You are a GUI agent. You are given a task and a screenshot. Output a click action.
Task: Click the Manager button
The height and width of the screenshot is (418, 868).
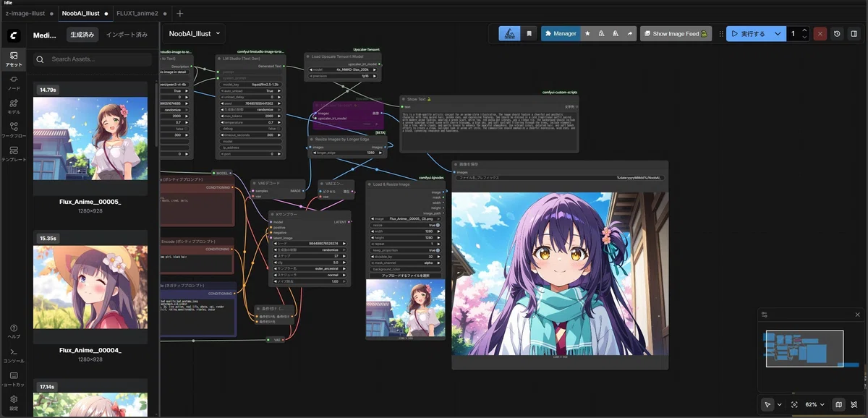pos(561,33)
